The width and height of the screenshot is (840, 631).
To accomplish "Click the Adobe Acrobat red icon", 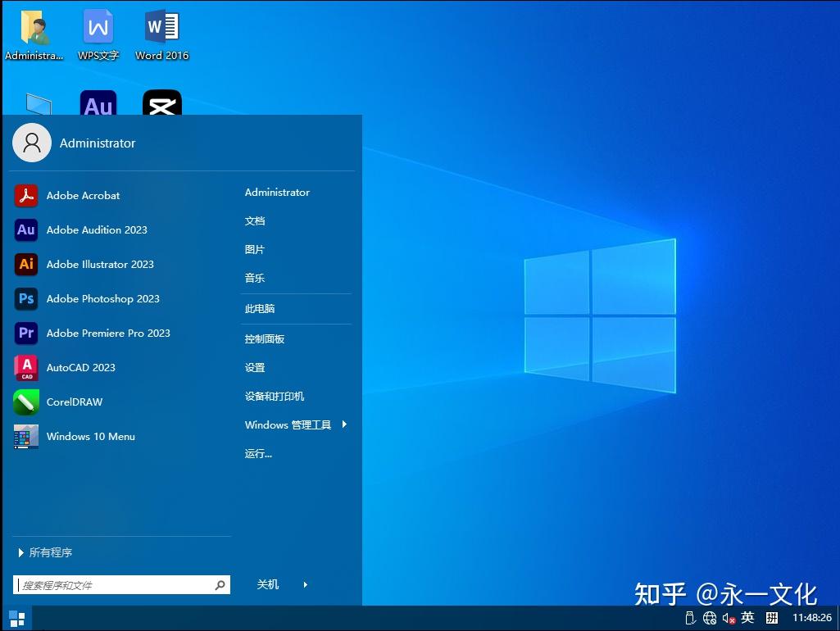I will pyautogui.click(x=25, y=196).
